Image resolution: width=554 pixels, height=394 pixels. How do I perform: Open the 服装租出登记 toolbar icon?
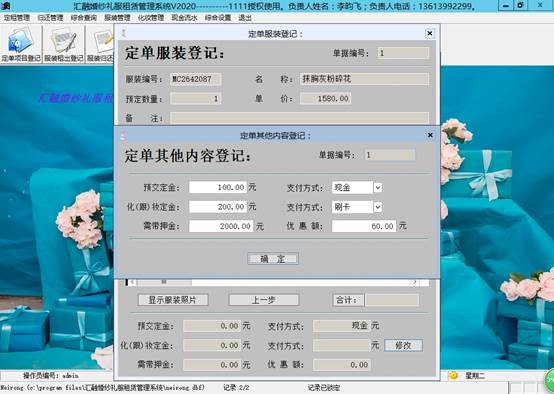64,45
